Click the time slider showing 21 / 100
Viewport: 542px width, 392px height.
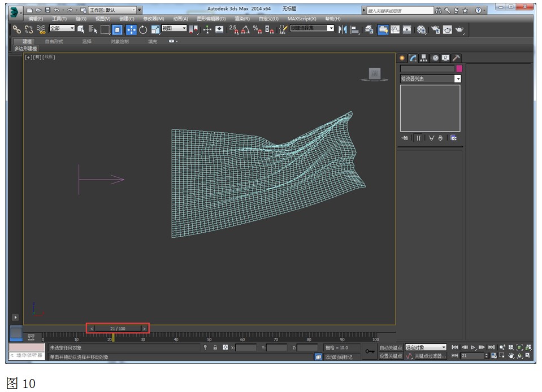(118, 328)
